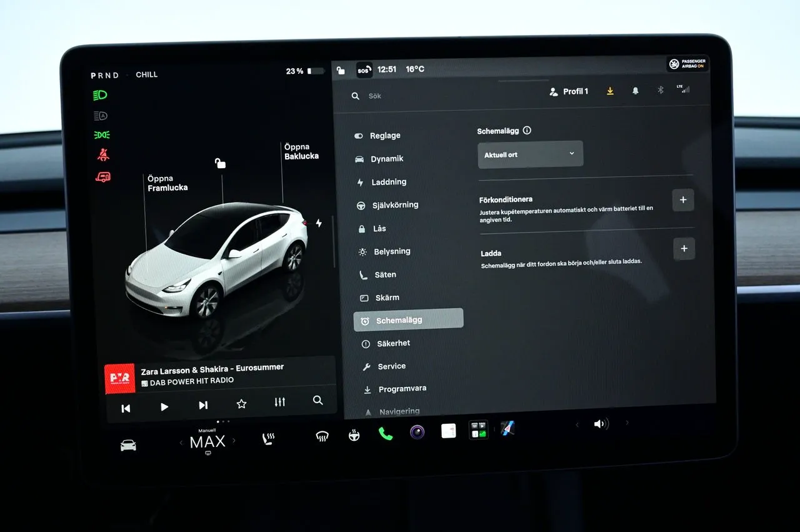Add a Ladda charging schedule with plus
800x532 pixels.
click(684, 249)
